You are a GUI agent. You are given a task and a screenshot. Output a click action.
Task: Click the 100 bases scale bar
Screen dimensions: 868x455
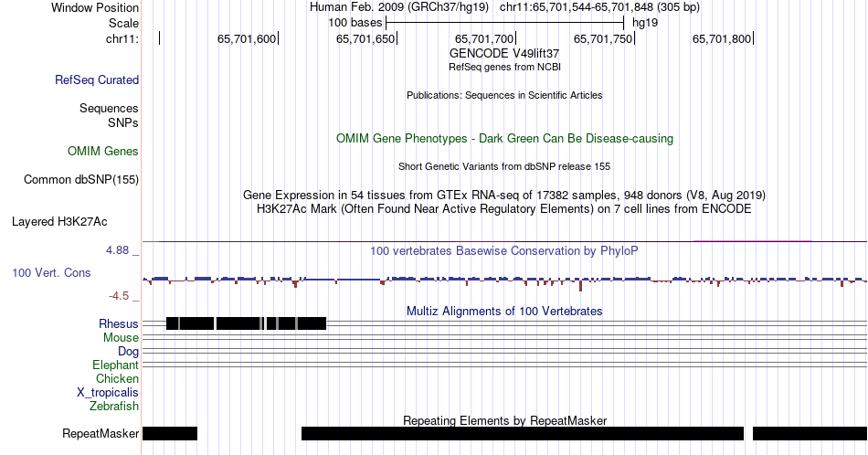[505, 23]
